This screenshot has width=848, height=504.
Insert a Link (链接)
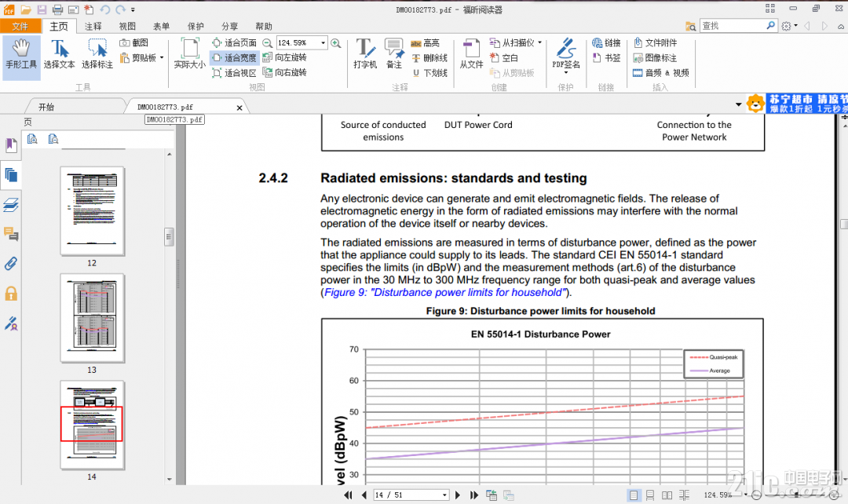(x=605, y=42)
